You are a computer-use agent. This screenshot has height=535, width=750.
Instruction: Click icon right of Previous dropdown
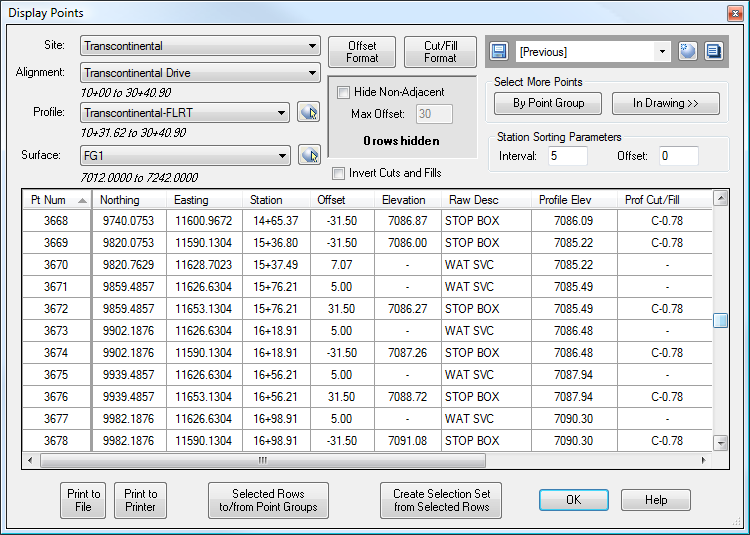point(687,51)
